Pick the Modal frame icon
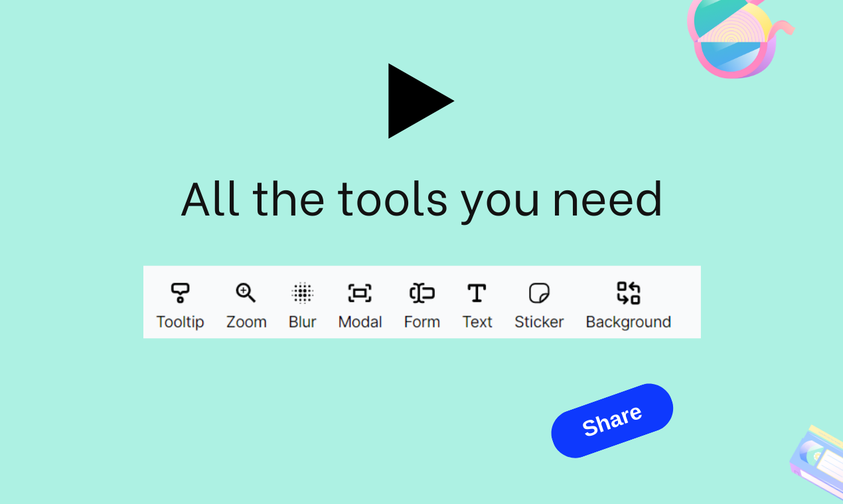Screen dimensions: 843x504 tap(360, 293)
